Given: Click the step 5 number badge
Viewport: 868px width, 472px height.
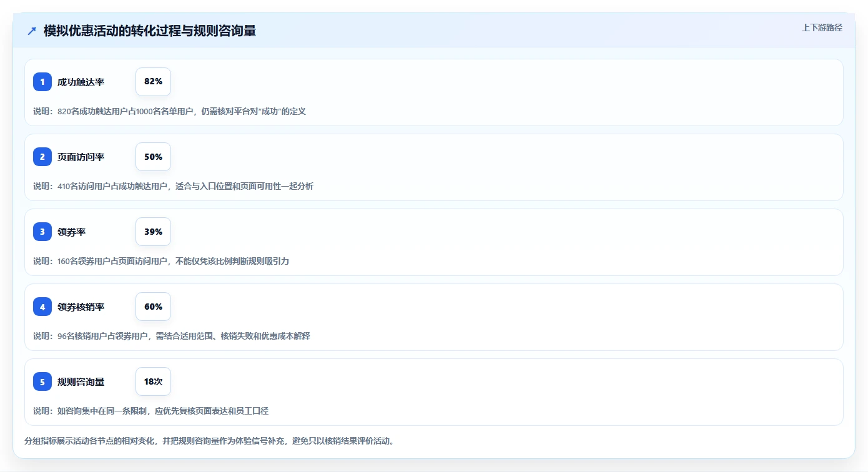Looking at the screenshot, I should (42, 381).
